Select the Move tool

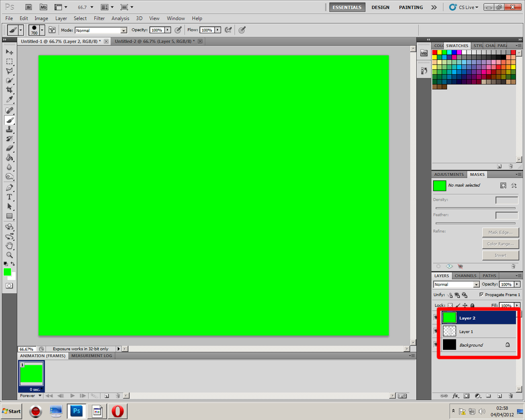tap(9, 52)
